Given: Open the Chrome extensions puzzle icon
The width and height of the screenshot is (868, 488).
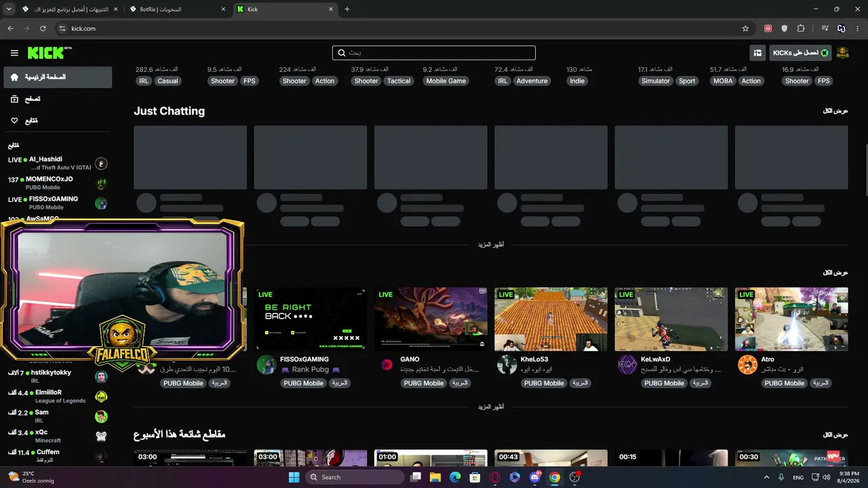Looking at the screenshot, I should coord(801,28).
